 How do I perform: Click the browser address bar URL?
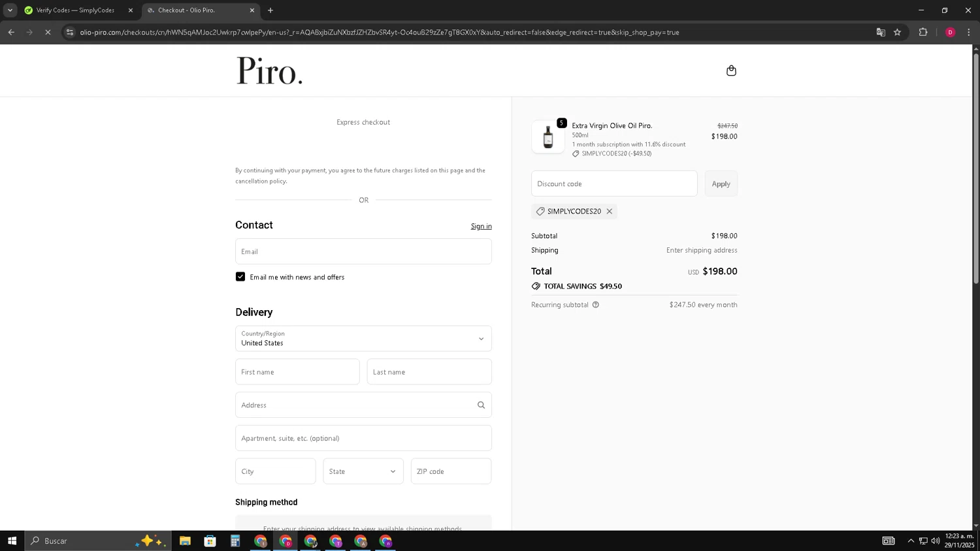coord(380,32)
